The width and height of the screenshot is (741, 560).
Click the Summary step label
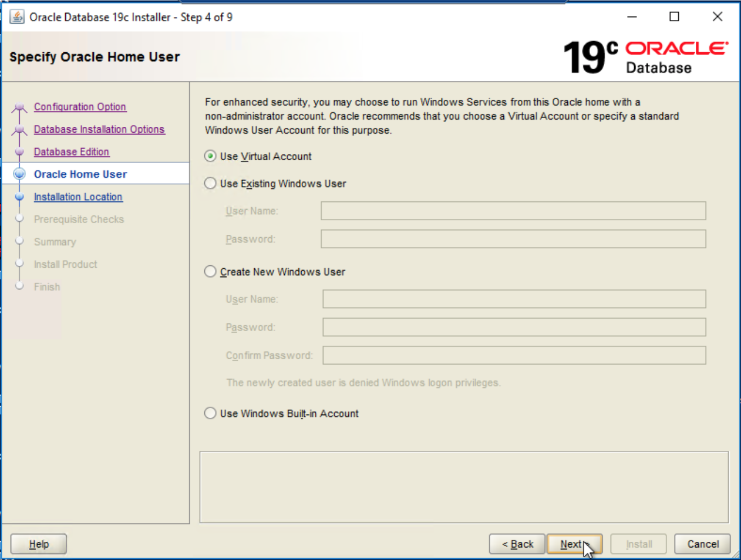point(55,242)
